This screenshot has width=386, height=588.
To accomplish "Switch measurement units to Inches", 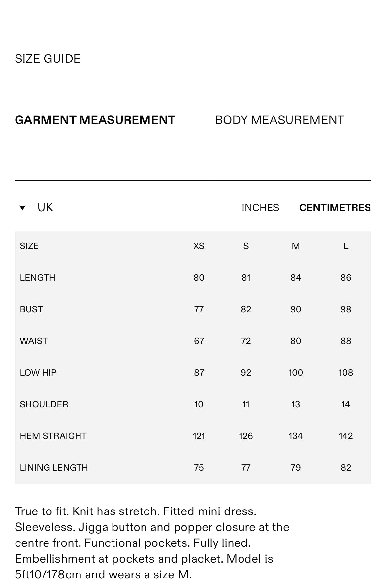I will (260, 208).
